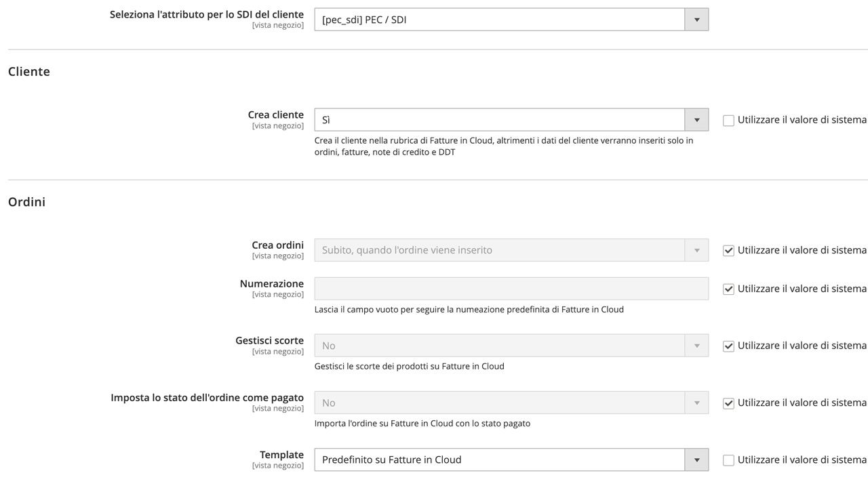Image resolution: width=868 pixels, height=488 pixels.
Task: Click the Crea ordini field label
Action: [x=278, y=245]
